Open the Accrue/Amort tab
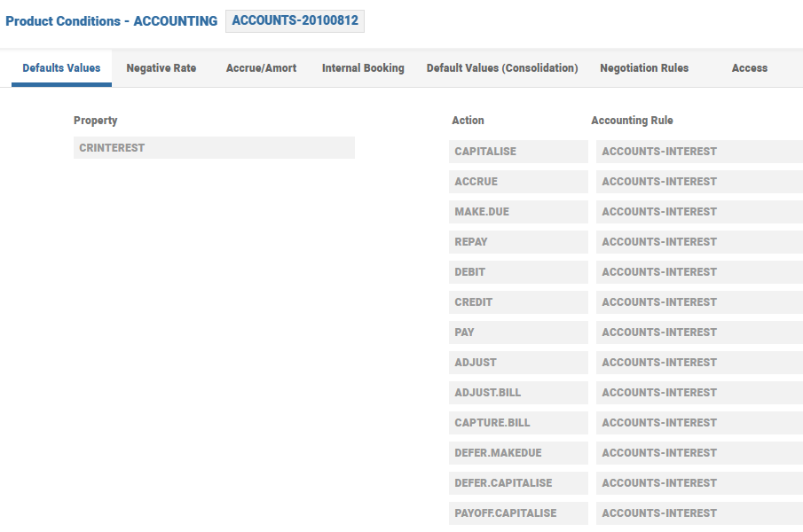The width and height of the screenshot is (803, 532). pyautogui.click(x=261, y=68)
